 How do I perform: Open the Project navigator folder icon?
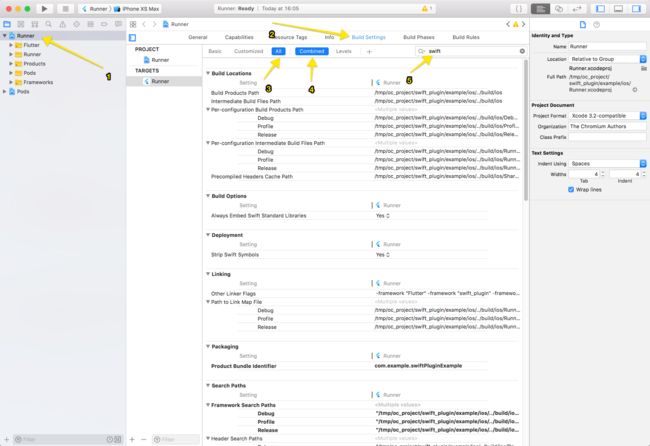click(x=7, y=24)
